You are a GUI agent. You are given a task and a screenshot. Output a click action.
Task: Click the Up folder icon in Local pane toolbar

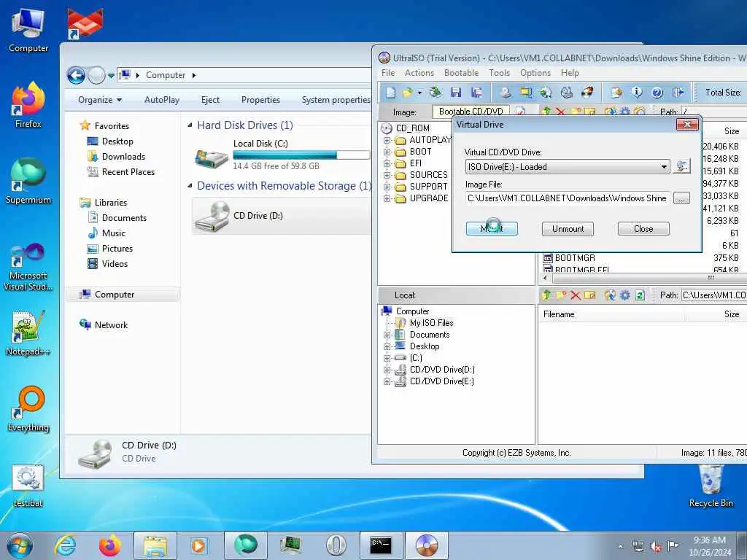tap(546, 295)
